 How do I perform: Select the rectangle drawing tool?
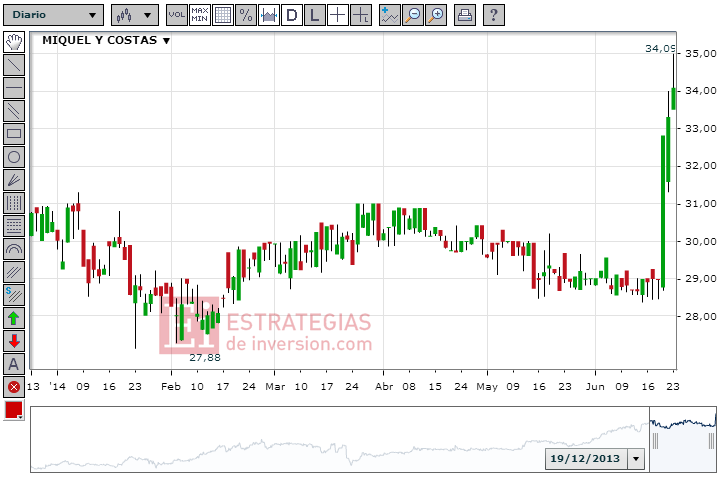[x=14, y=134]
